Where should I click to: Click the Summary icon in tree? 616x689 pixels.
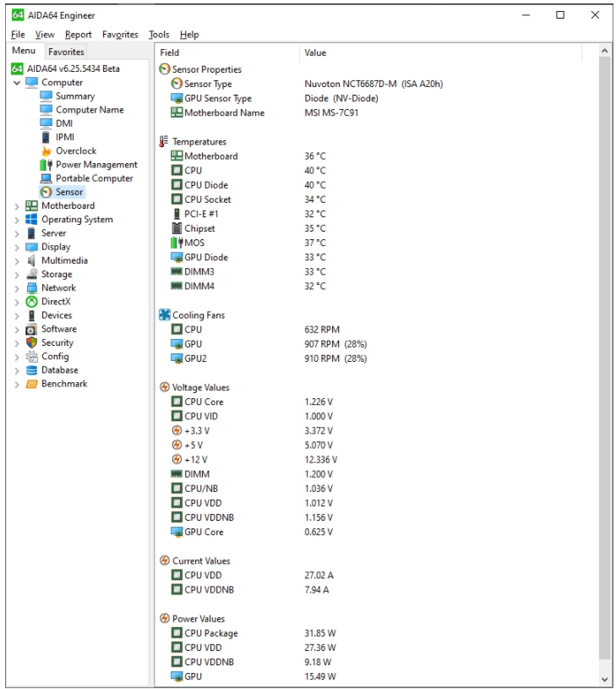click(x=46, y=96)
